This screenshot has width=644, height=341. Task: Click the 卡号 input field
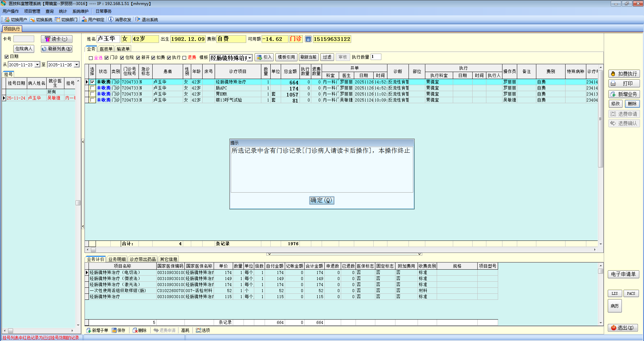(24, 39)
